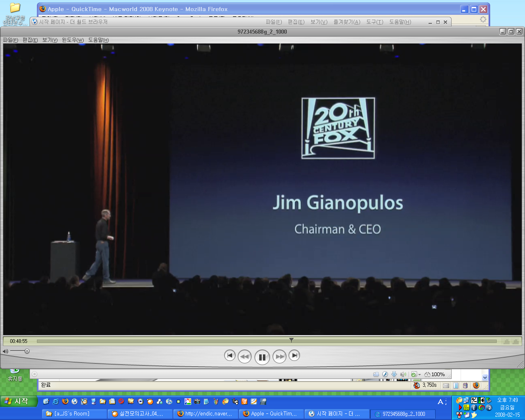Click the Firefox icon in Firefox status bar
525x420 pixels.
(x=476, y=386)
